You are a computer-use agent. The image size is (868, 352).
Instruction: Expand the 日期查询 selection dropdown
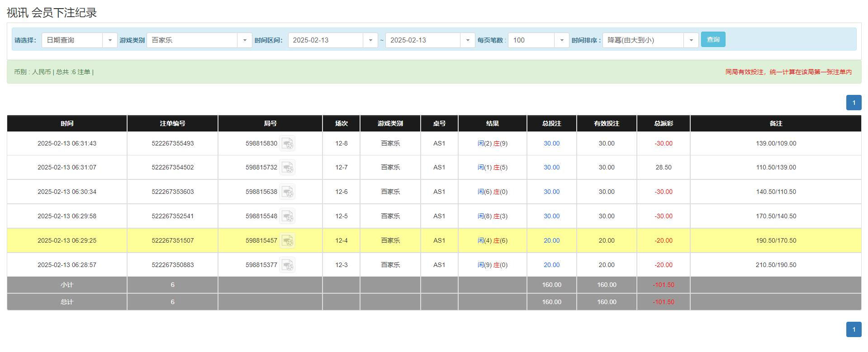coord(109,40)
